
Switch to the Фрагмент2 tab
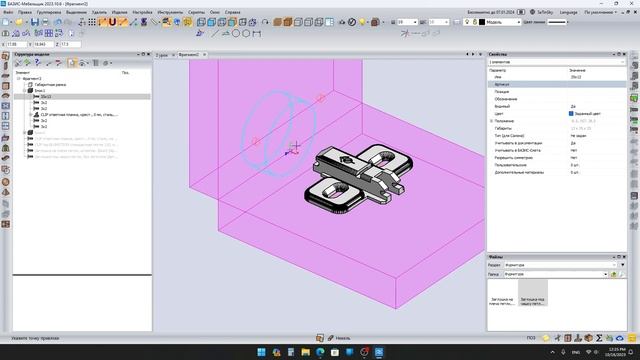click(189, 55)
